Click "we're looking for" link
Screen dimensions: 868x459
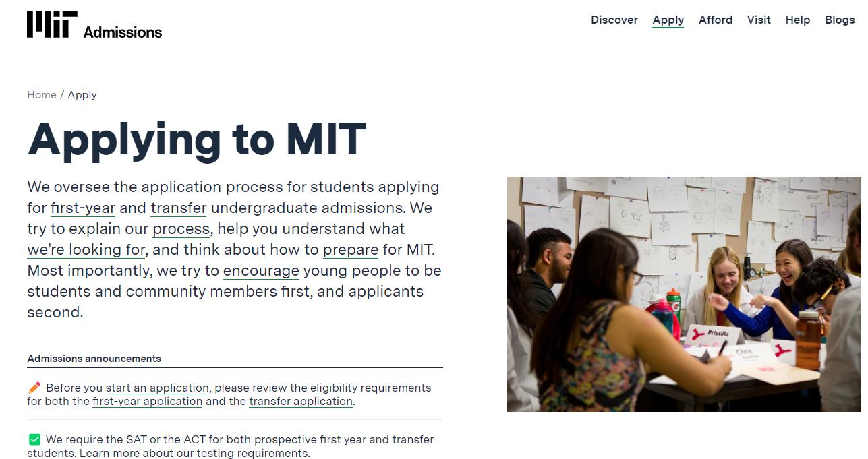pyautogui.click(x=86, y=249)
